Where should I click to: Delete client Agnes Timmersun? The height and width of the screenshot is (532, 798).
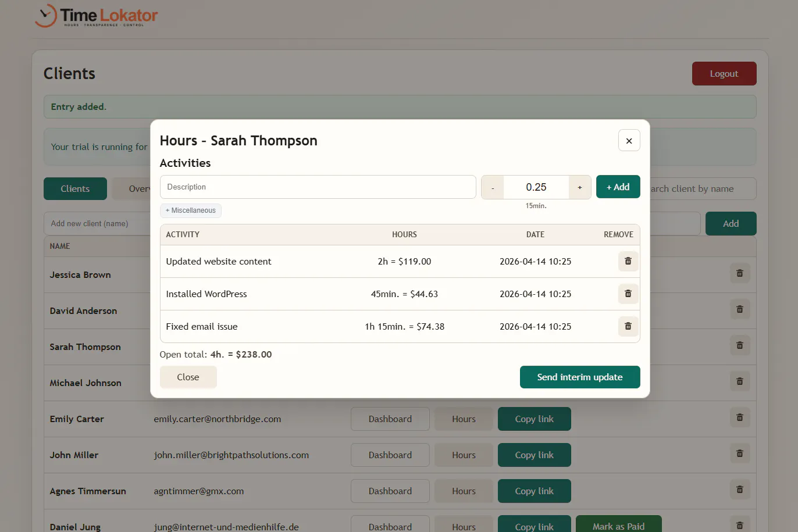tap(740, 490)
